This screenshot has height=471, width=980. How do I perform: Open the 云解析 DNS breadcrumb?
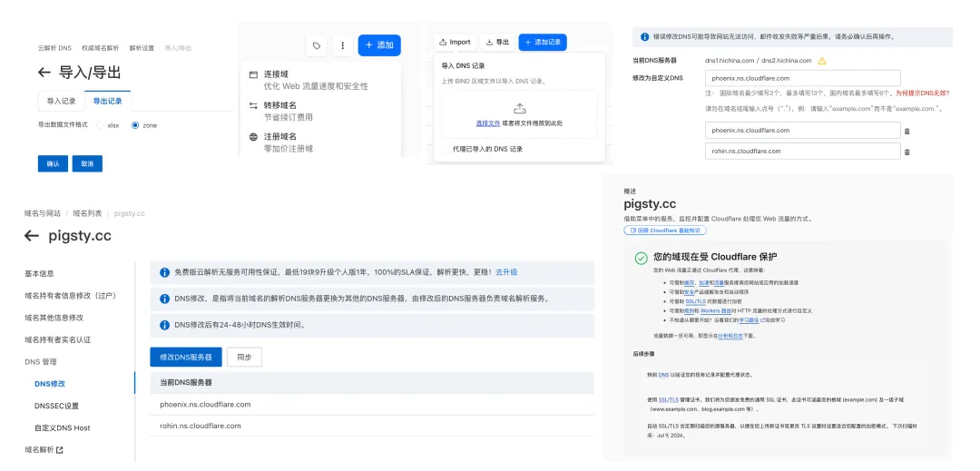[55, 48]
